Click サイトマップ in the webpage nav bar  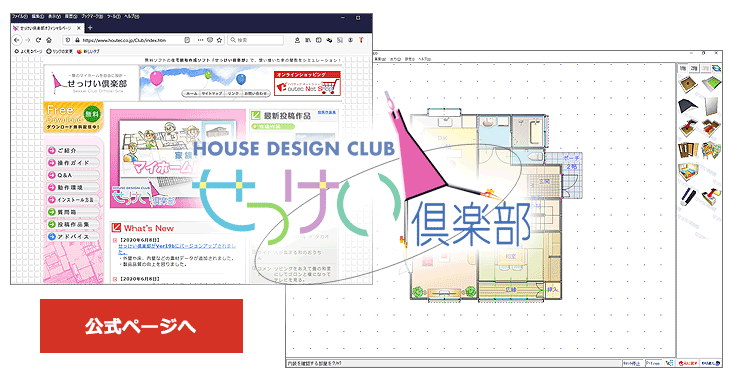(x=212, y=94)
